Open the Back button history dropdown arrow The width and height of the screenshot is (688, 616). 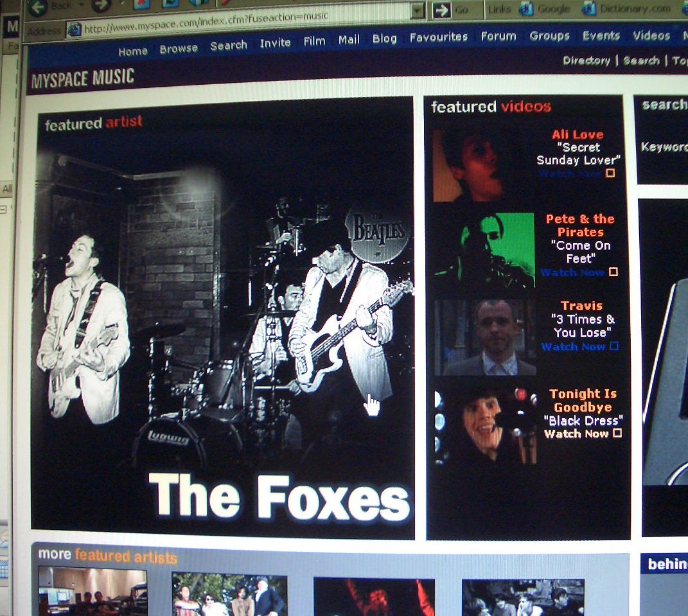click(82, 4)
